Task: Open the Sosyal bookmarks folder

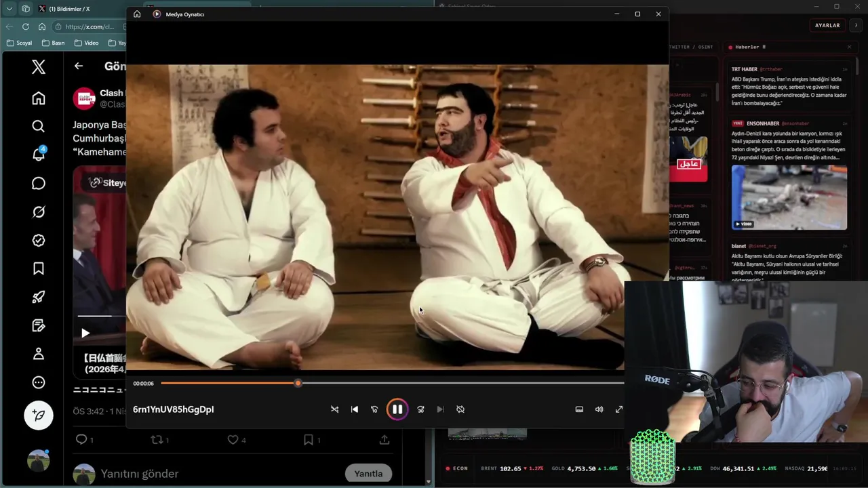Action: (19, 43)
